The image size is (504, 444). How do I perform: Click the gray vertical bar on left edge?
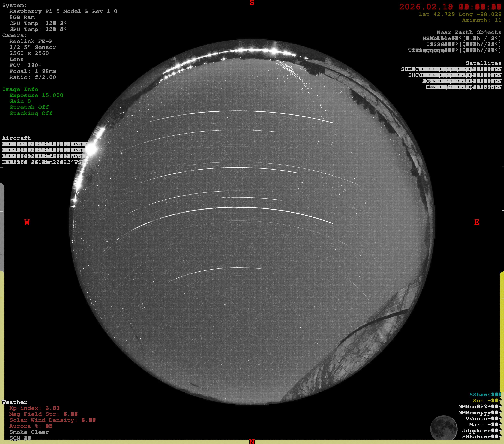tap(2, 227)
